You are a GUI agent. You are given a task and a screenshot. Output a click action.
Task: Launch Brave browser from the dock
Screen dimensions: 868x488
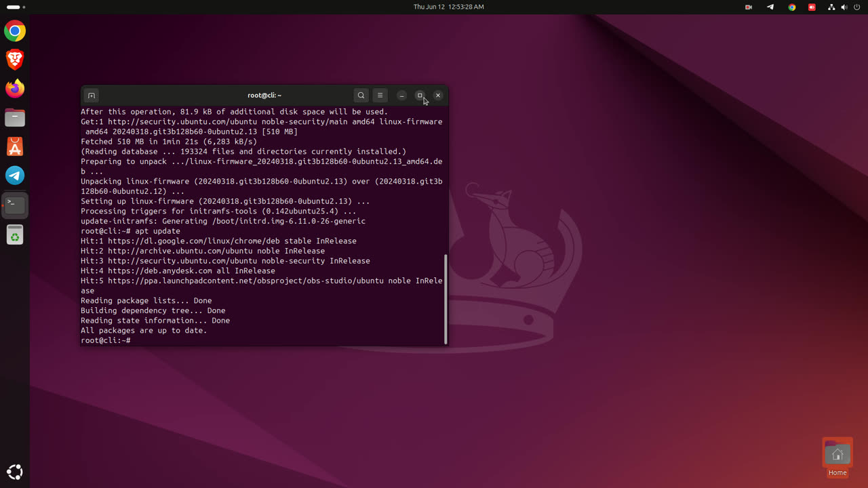click(x=15, y=60)
